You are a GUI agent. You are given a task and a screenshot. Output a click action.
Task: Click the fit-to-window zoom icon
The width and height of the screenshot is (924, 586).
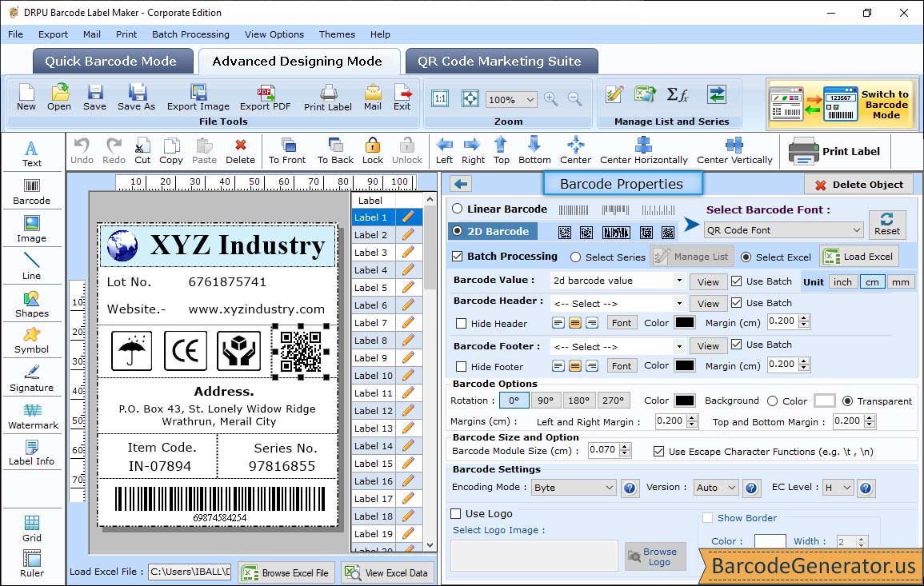[470, 98]
